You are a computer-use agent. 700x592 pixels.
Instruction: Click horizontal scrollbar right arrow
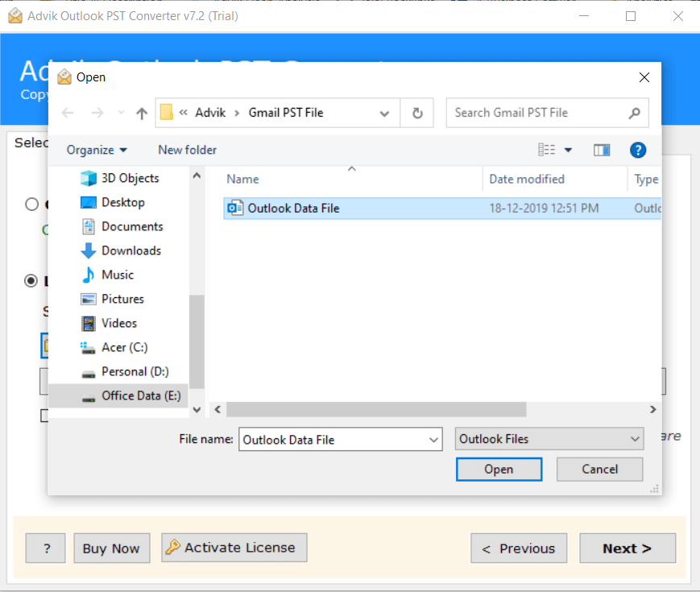point(652,409)
